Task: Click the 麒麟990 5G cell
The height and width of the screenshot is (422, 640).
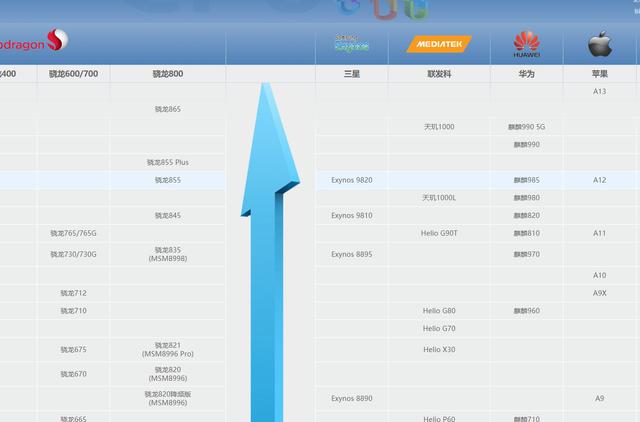Action: pos(527,127)
